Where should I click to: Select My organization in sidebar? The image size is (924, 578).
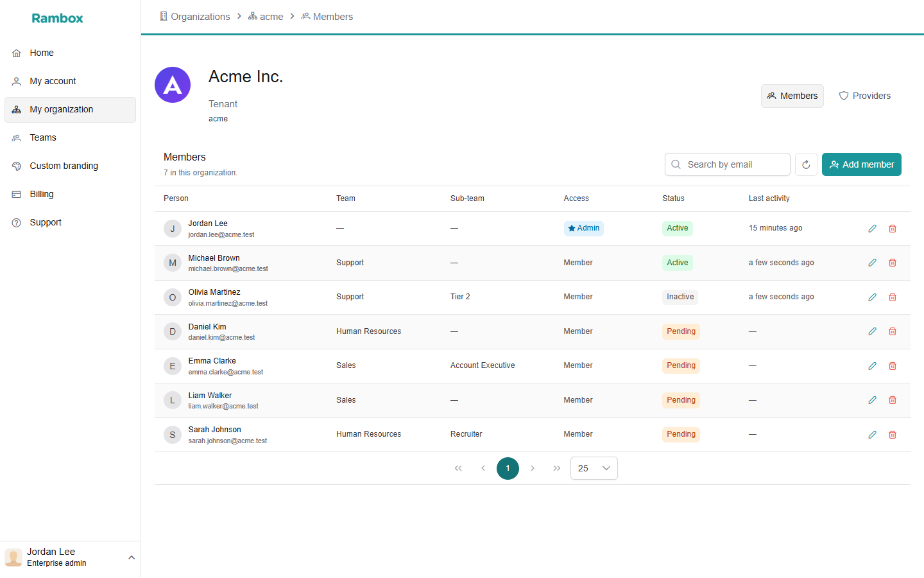coord(70,109)
